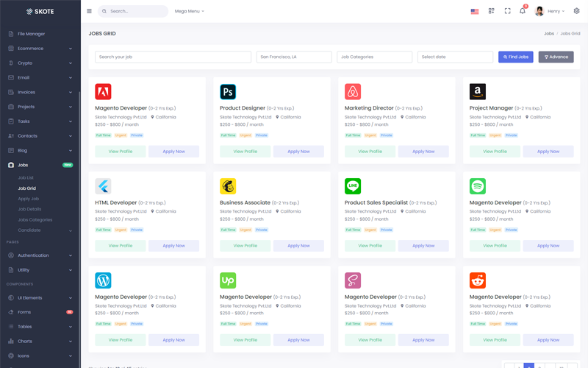Open the Henry user profile dropdown
The image size is (588, 368).
[x=550, y=11]
